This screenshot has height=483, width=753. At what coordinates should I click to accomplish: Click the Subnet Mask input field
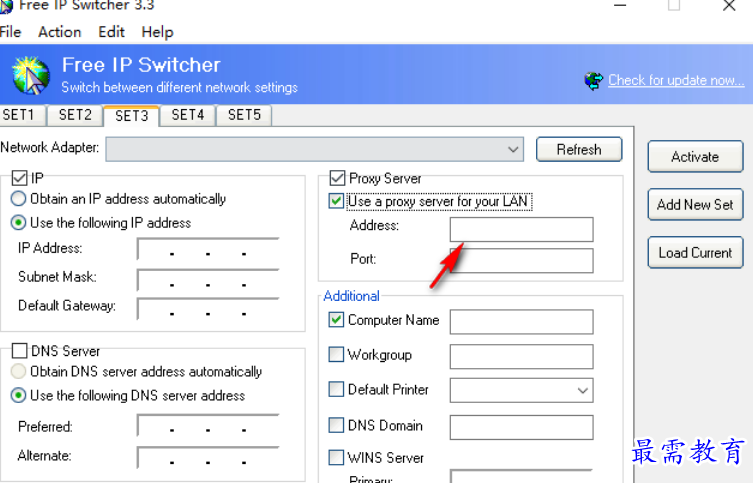click(x=208, y=280)
